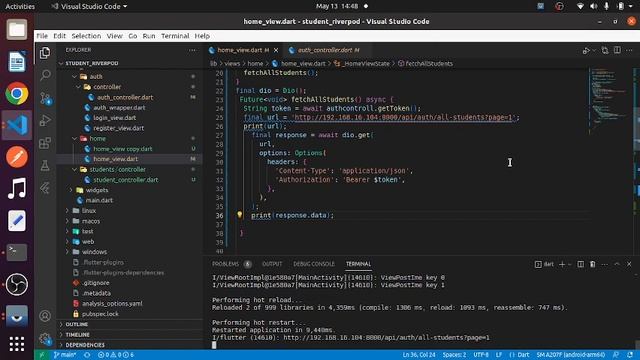Click notifications bell in status bar
Image resolution: width=640 pixels, height=360 pixels.
(630, 355)
